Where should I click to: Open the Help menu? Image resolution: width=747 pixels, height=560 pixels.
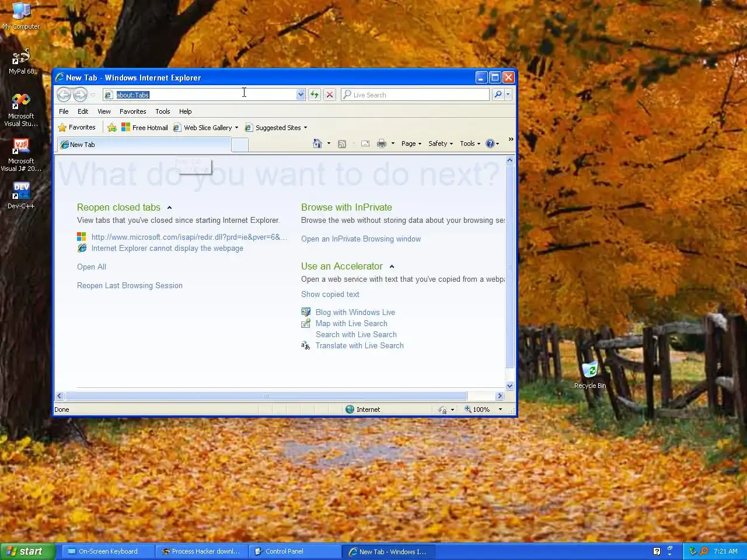coord(185,111)
